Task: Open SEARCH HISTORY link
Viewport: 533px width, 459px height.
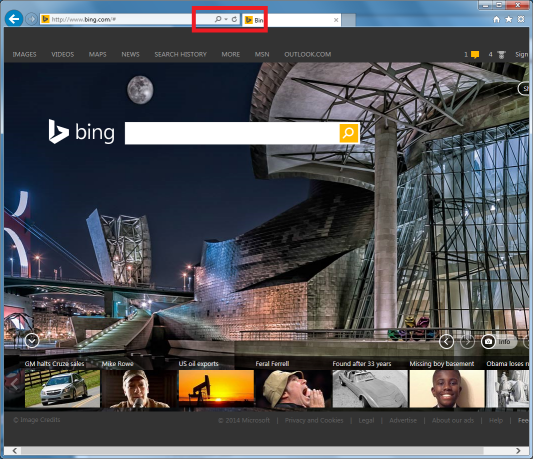Action: tap(180, 54)
